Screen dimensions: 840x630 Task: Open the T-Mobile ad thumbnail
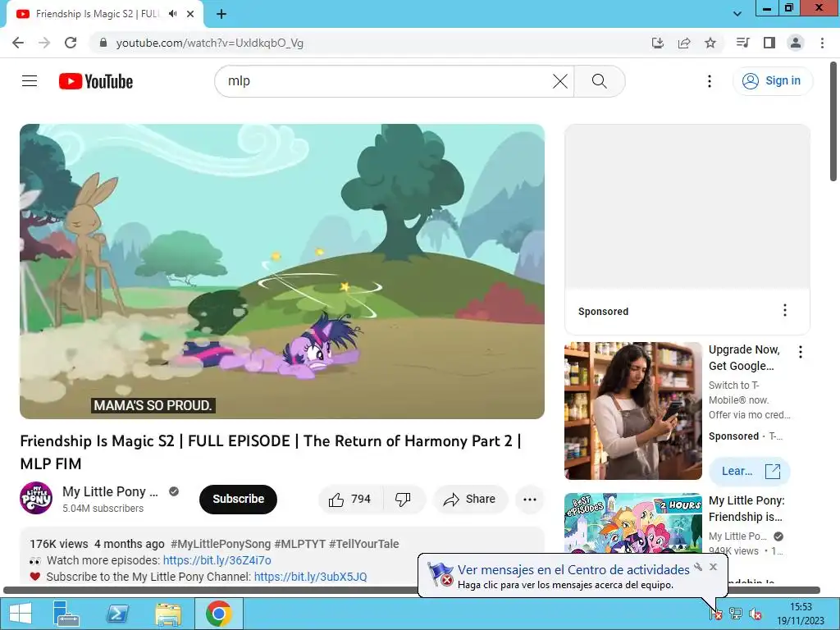[x=632, y=411]
